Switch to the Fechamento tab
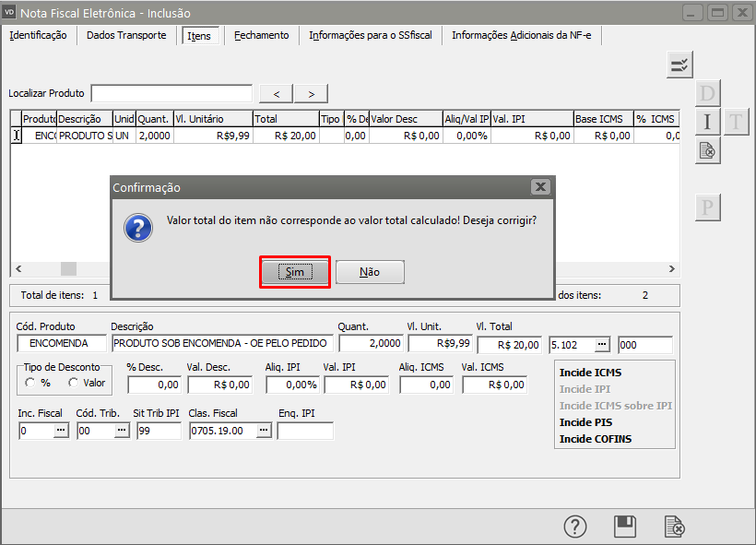 coord(261,35)
